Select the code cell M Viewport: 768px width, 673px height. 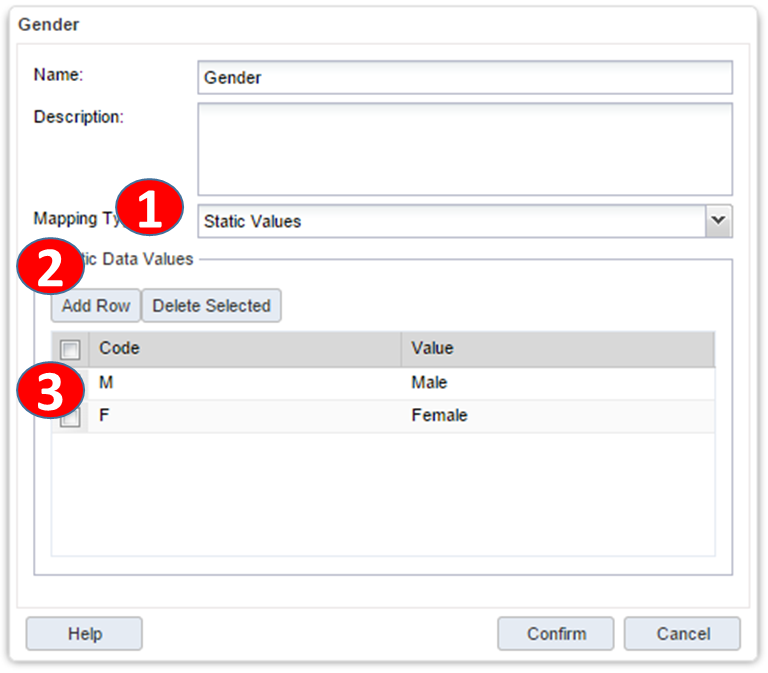click(245, 383)
